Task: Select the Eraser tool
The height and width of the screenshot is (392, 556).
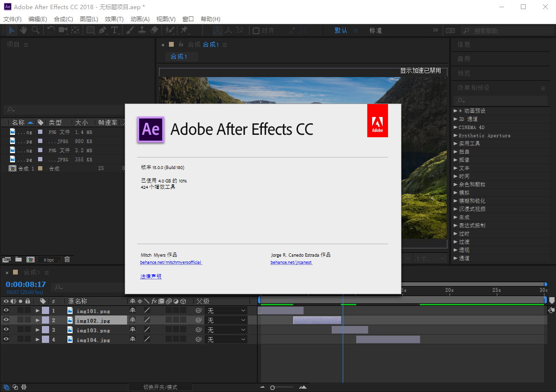Action: tap(154, 30)
